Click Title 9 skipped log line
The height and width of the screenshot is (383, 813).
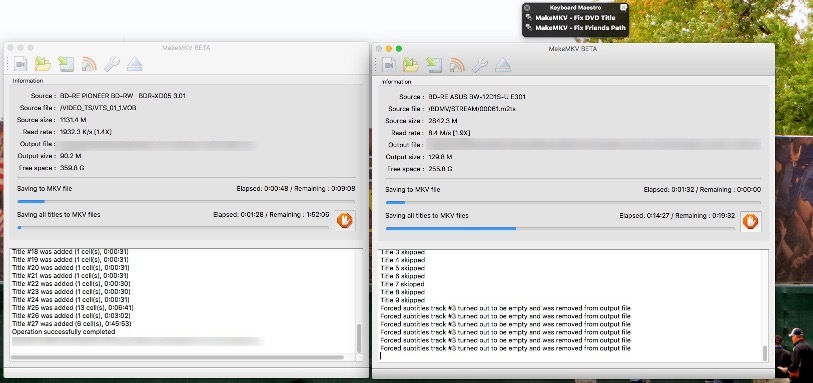(x=402, y=300)
